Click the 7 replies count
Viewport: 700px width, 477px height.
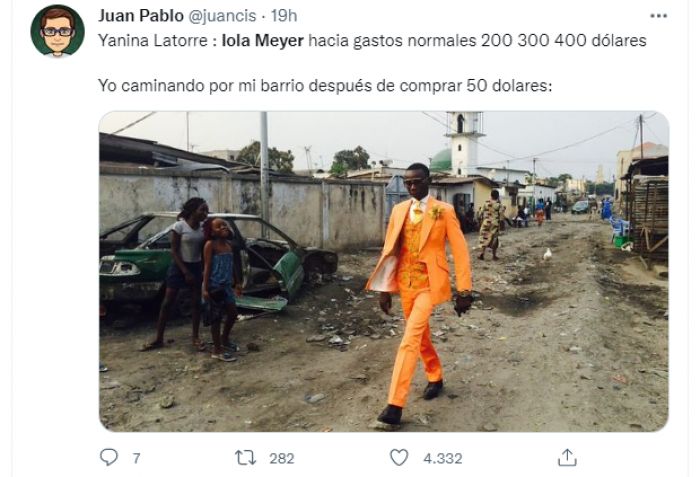[x=136, y=458]
